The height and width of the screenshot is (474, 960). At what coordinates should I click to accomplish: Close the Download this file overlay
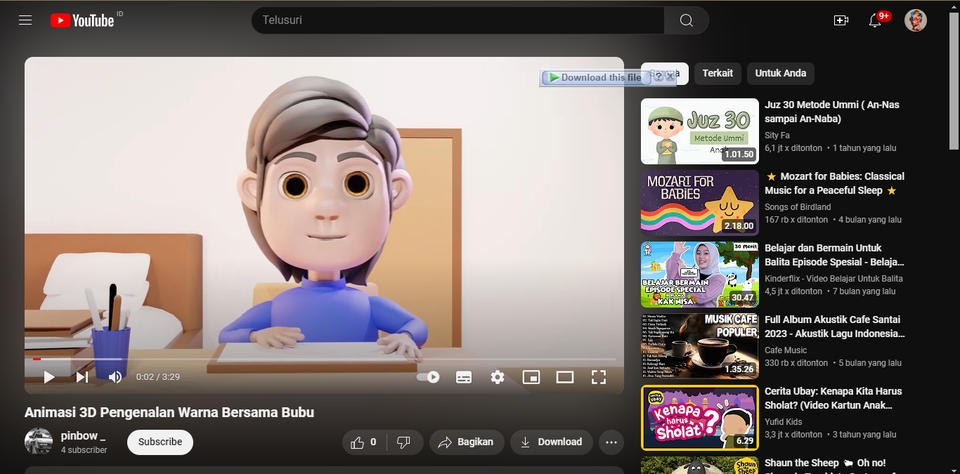(670, 77)
